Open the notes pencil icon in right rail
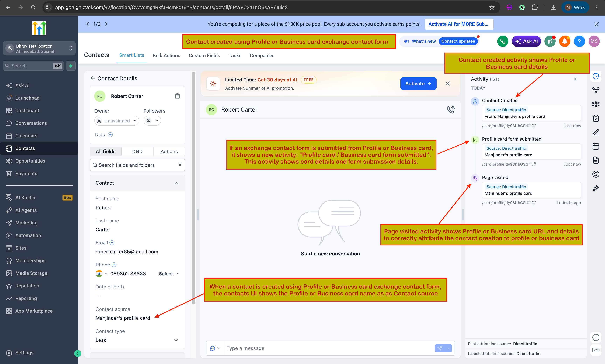The height and width of the screenshot is (364, 605). coord(596,132)
